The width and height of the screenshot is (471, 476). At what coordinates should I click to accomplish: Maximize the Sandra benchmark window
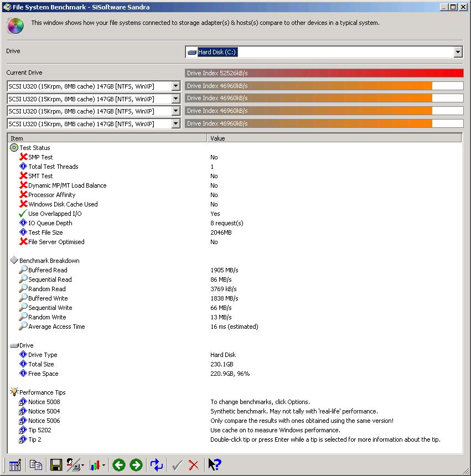point(453,7)
